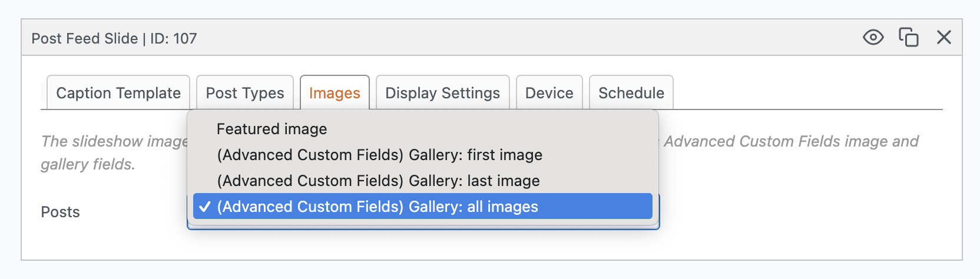Pick the Gallery: last image option
Viewport: 980px width, 279px height.
click(378, 181)
